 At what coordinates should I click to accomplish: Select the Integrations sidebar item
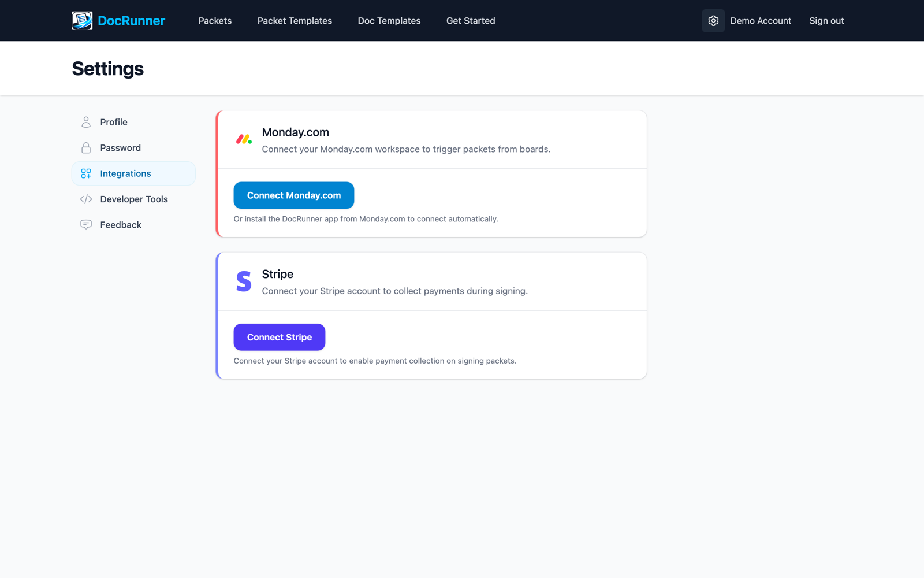click(133, 173)
